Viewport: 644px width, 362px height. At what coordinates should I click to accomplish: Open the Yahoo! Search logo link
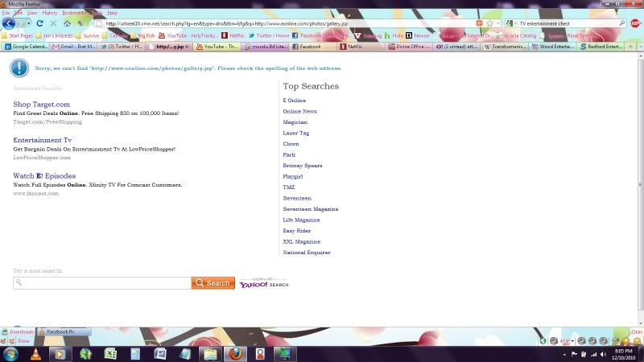click(264, 283)
